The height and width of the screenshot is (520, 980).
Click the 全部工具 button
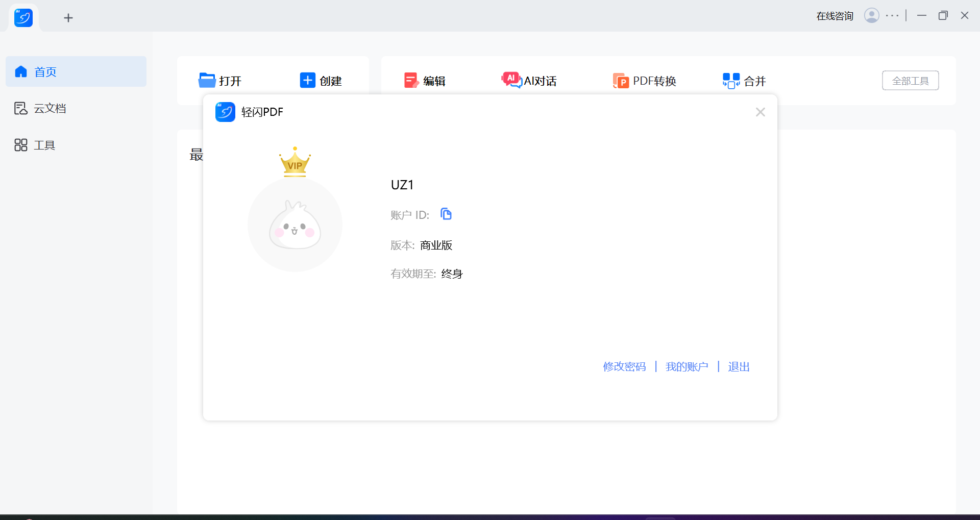910,81
